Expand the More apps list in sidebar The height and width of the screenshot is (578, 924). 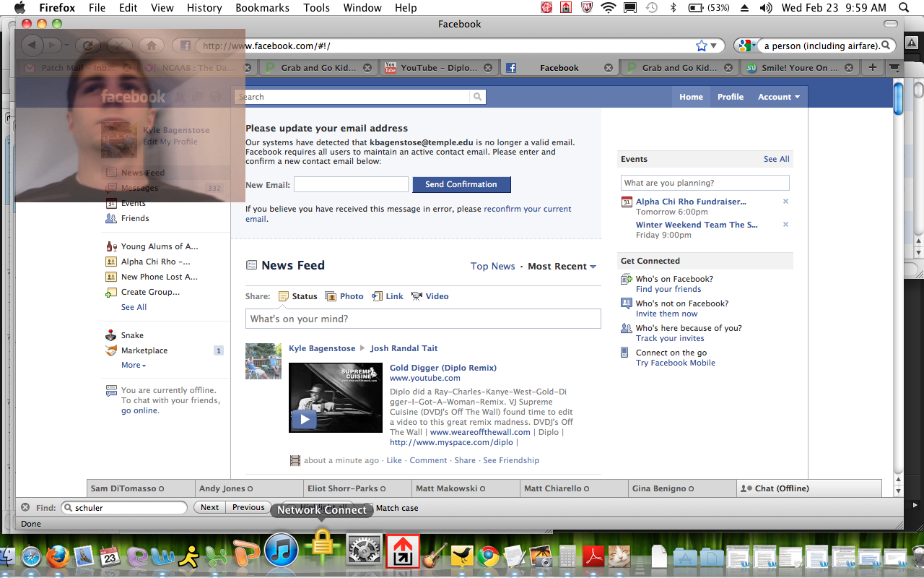[134, 366]
